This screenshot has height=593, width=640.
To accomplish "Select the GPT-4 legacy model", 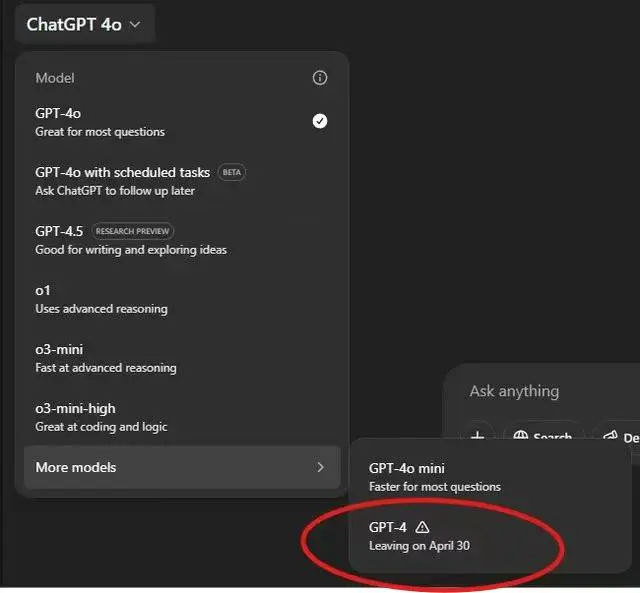I will (x=388, y=536).
